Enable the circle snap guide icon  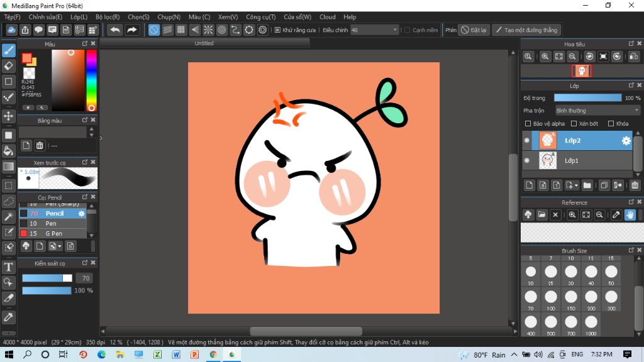click(x=249, y=30)
